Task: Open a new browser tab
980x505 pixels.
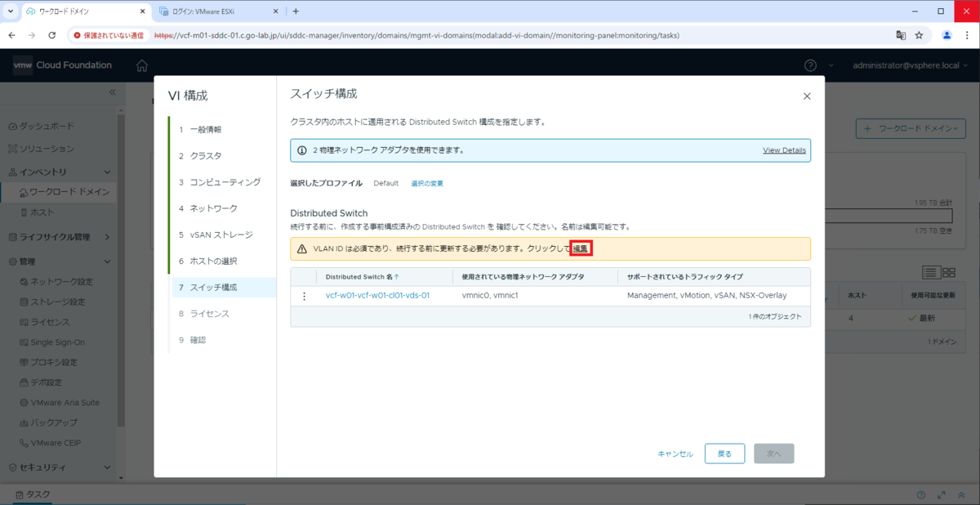Action: click(296, 11)
